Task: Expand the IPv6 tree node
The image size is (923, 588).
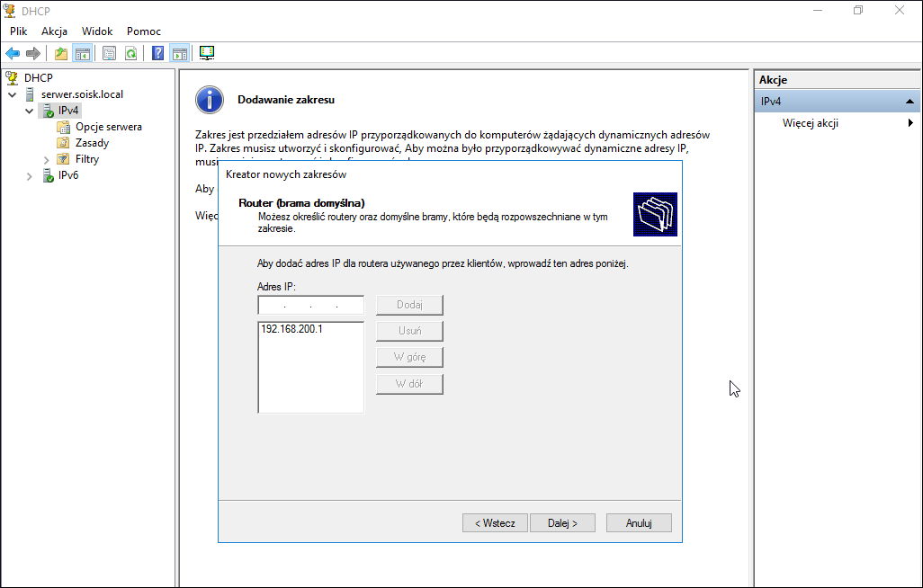Action: (x=29, y=175)
